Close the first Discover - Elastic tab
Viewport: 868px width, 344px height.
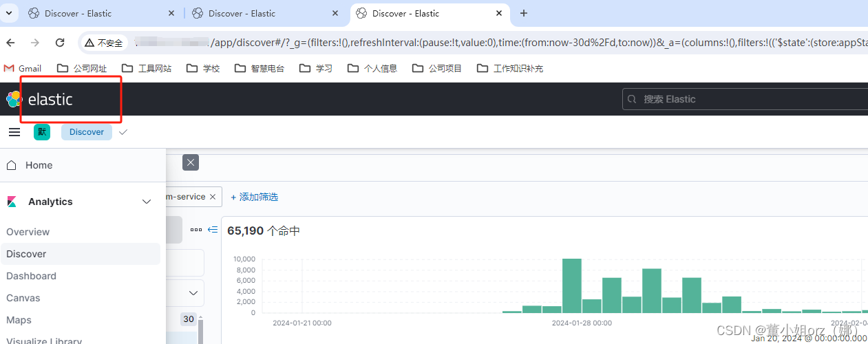(172, 13)
